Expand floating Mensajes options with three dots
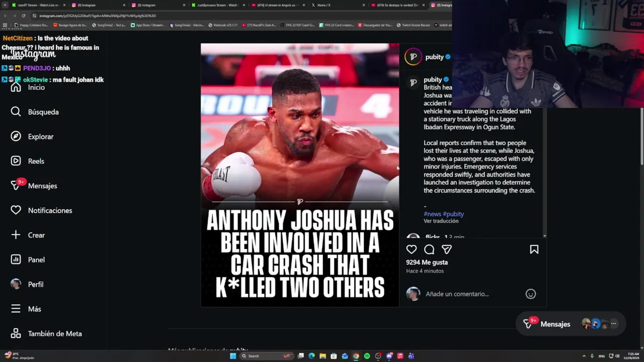This screenshot has height=362, width=644. (x=613, y=324)
